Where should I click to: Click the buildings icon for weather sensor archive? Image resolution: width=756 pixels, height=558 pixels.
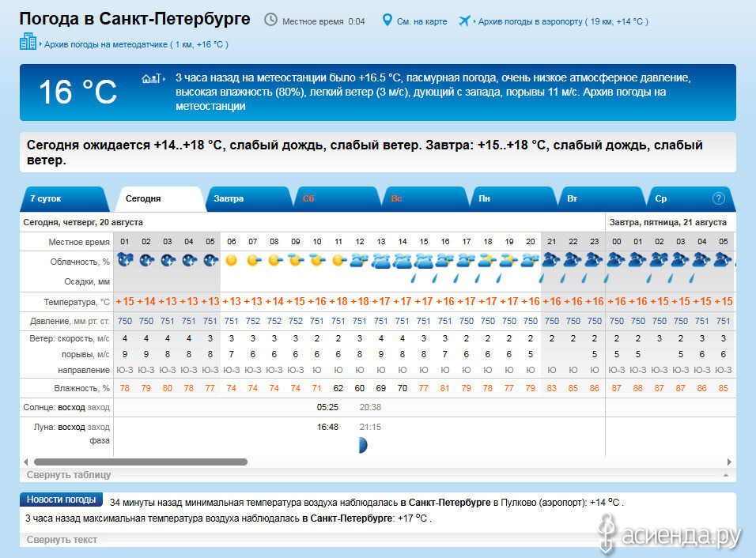28,41
